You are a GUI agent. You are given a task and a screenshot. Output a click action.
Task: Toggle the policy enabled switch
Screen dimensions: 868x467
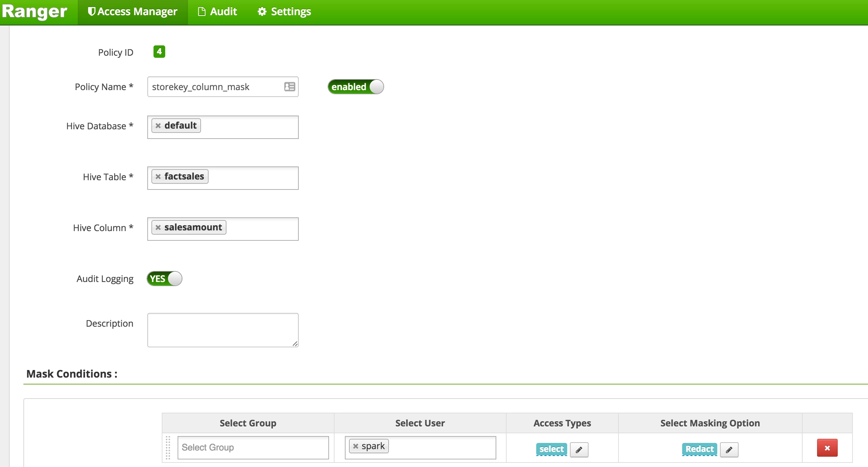coord(356,87)
